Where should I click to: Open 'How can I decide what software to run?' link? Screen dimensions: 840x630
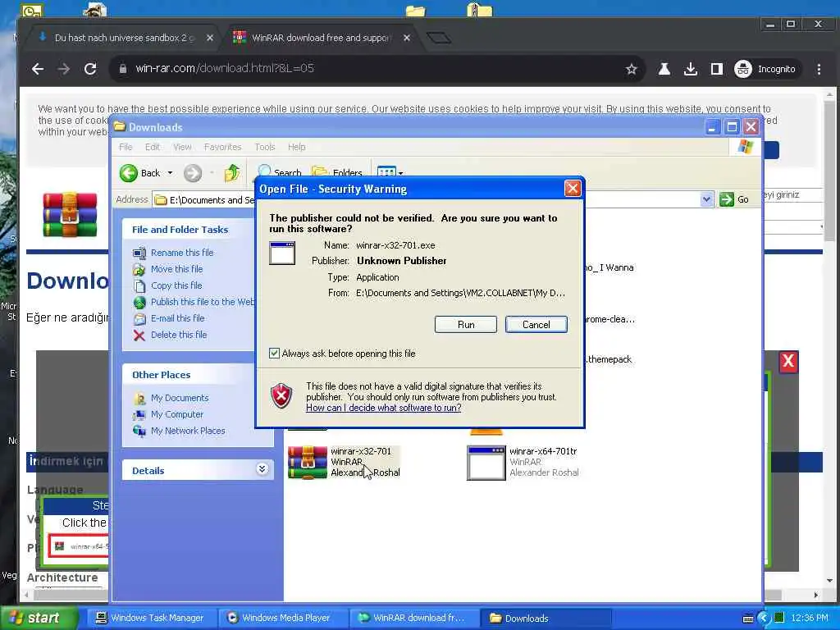(x=384, y=408)
